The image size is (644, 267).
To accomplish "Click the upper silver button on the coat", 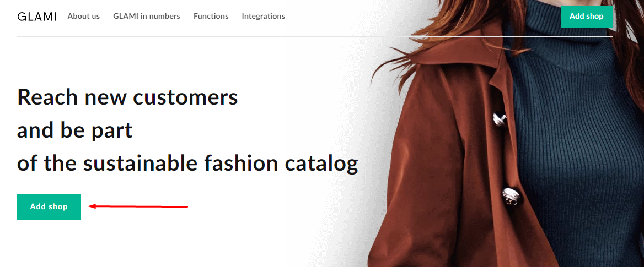I will click(499, 119).
